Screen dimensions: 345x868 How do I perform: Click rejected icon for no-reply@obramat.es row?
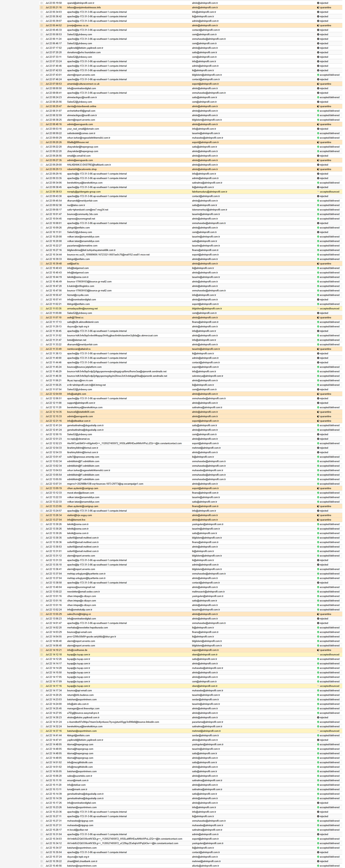pos(318,439)
